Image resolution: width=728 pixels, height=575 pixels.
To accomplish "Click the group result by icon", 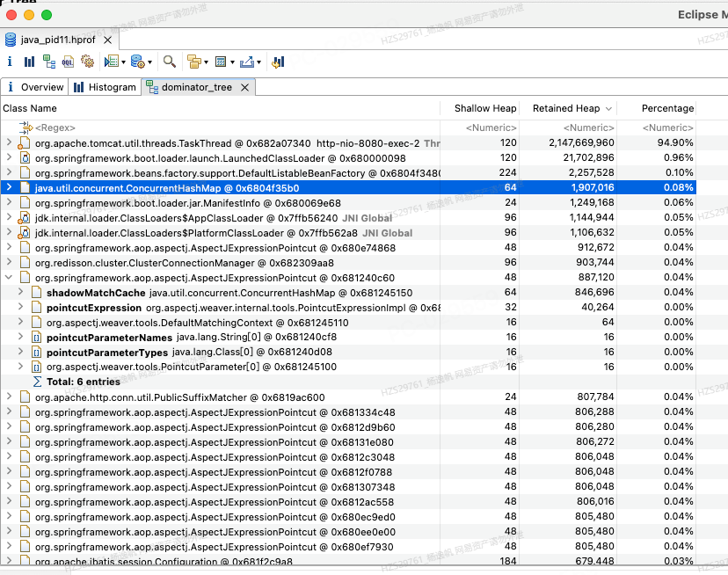I will pos(194,62).
